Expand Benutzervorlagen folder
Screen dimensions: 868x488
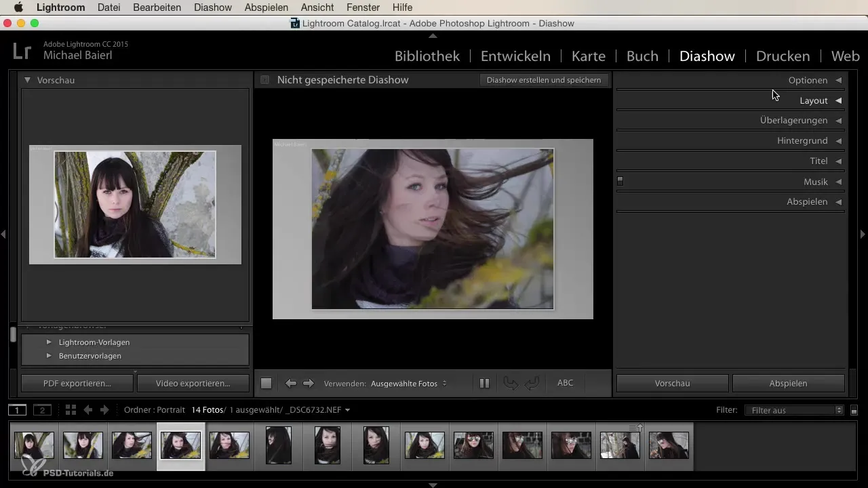(49, 356)
